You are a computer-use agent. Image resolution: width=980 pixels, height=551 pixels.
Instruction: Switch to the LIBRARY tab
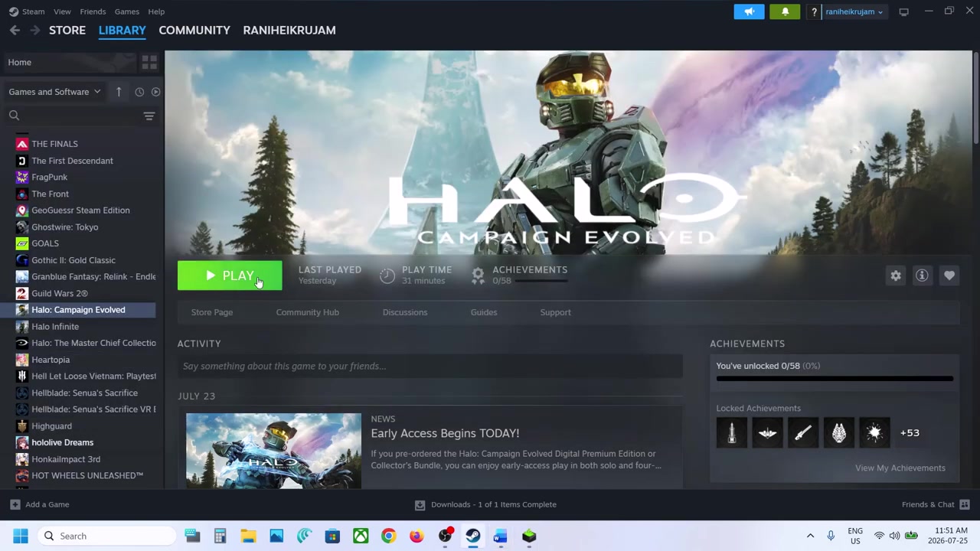pyautogui.click(x=122, y=30)
